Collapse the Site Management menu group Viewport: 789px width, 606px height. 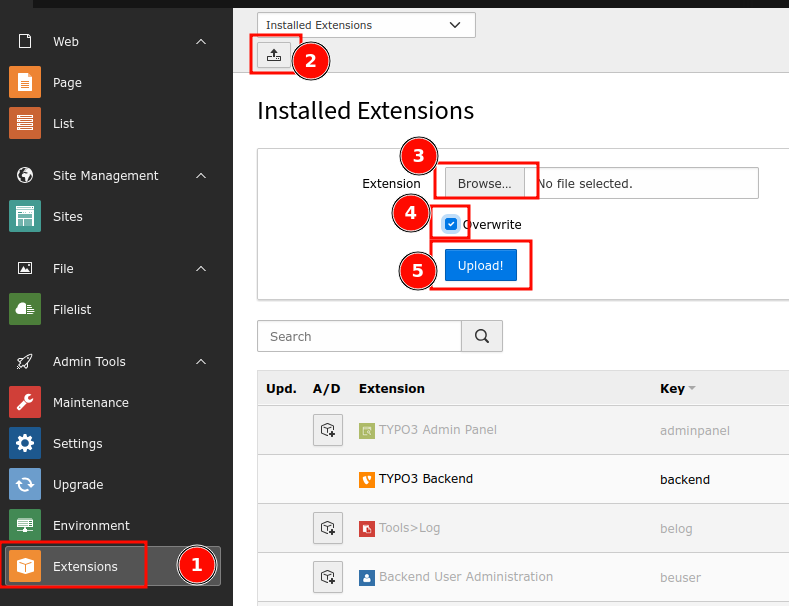(x=201, y=175)
